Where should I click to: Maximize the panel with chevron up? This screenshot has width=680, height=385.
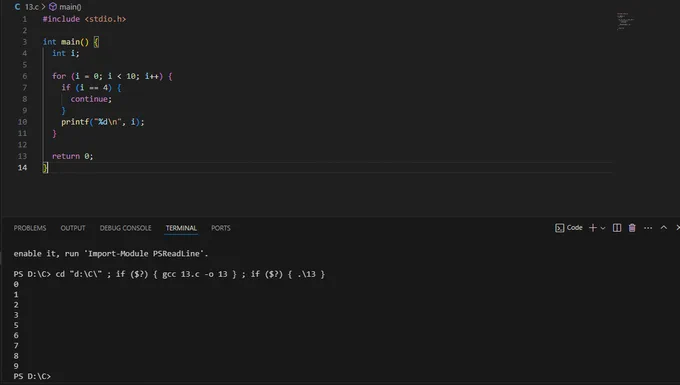tap(664, 228)
